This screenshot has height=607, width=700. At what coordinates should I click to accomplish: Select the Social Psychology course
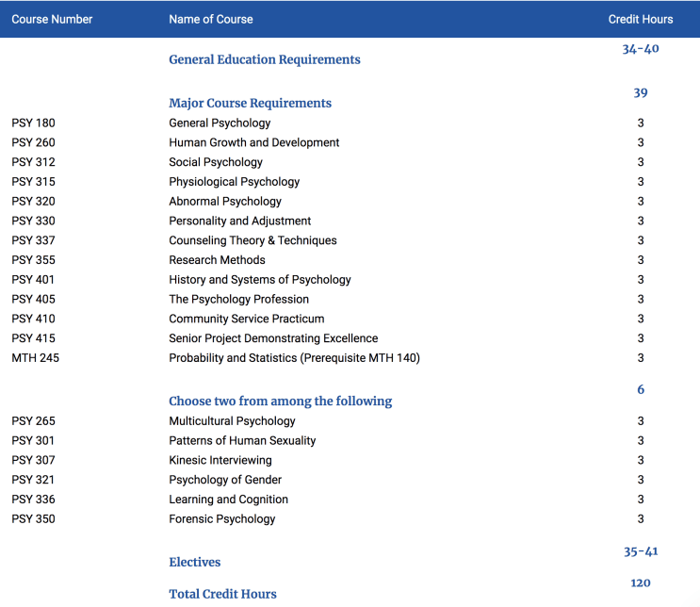[216, 162]
